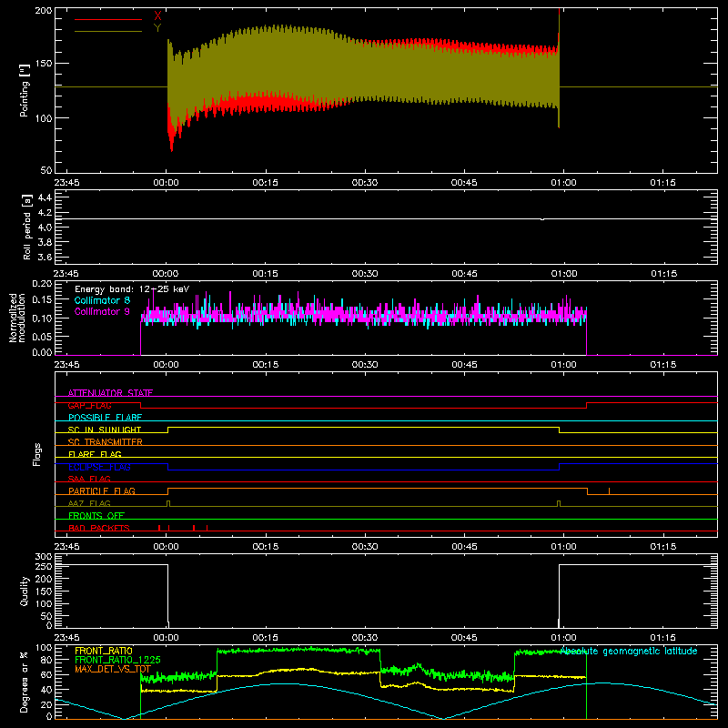This screenshot has width=728, height=728.
Task: Select the Energy band: 12-25 keV annotation
Action: [x=132, y=289]
